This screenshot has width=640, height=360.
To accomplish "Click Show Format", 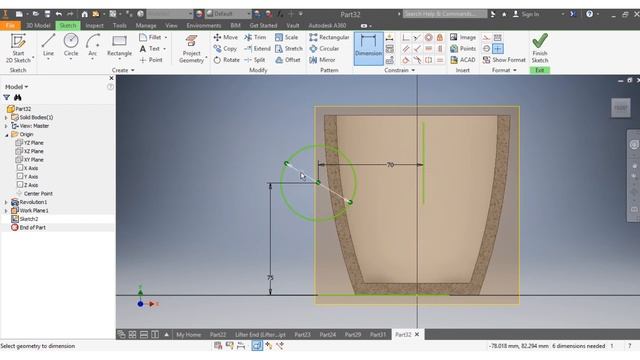I will 504,60.
